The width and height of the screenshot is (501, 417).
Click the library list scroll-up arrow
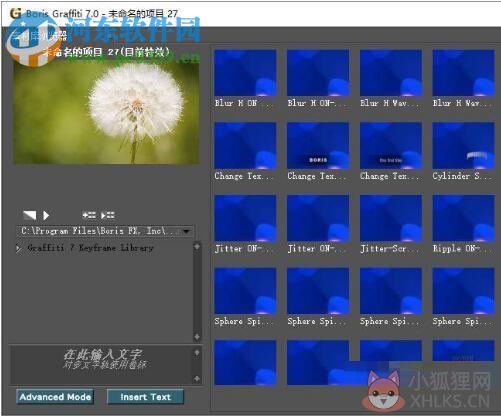point(197,247)
